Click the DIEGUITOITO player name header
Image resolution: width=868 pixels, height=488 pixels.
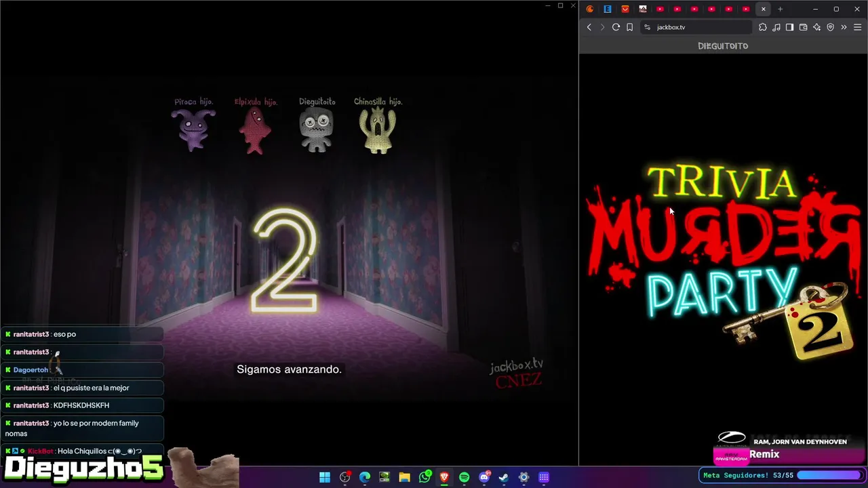click(723, 46)
